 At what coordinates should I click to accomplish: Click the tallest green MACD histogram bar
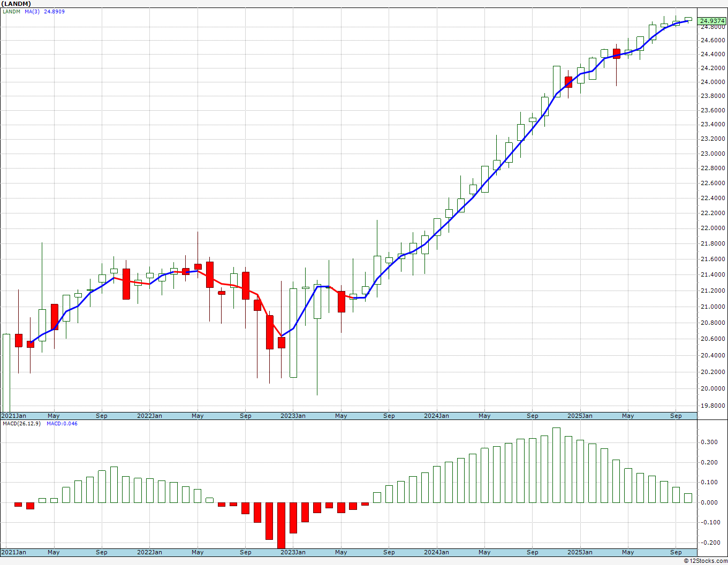(x=556, y=465)
